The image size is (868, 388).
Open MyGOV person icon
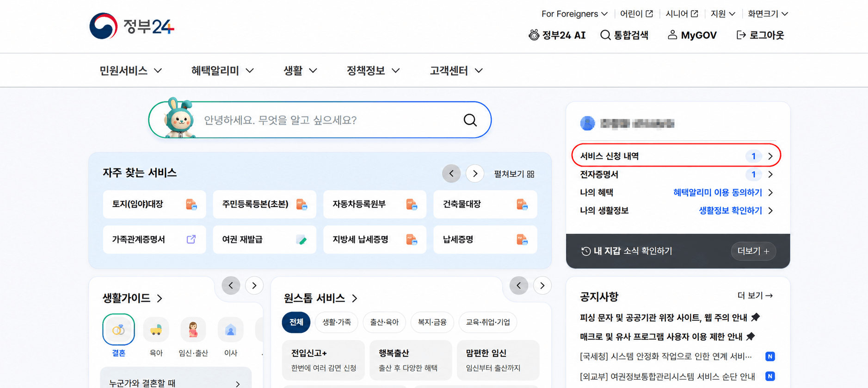(672, 35)
